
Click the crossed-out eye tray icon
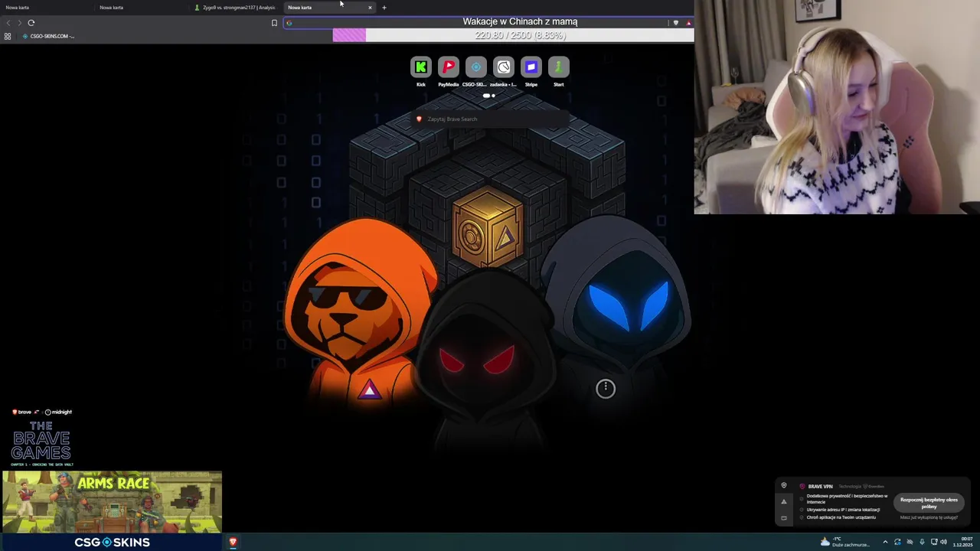[910, 542]
